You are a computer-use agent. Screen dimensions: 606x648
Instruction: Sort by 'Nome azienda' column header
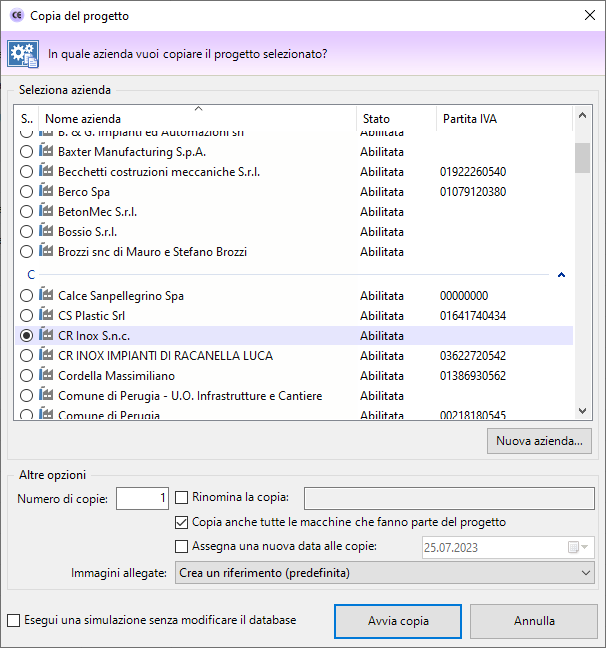(x=197, y=119)
